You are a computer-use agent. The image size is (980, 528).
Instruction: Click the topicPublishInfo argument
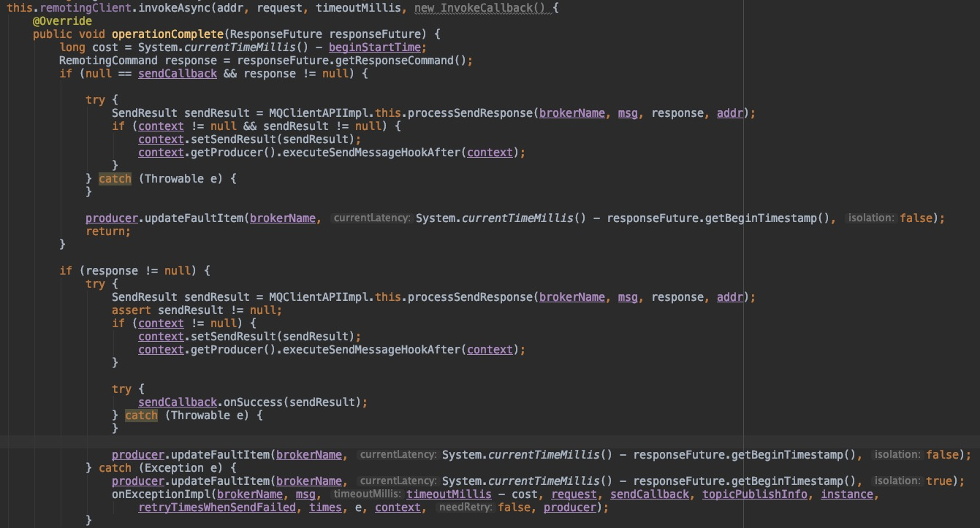pyautogui.click(x=755, y=494)
